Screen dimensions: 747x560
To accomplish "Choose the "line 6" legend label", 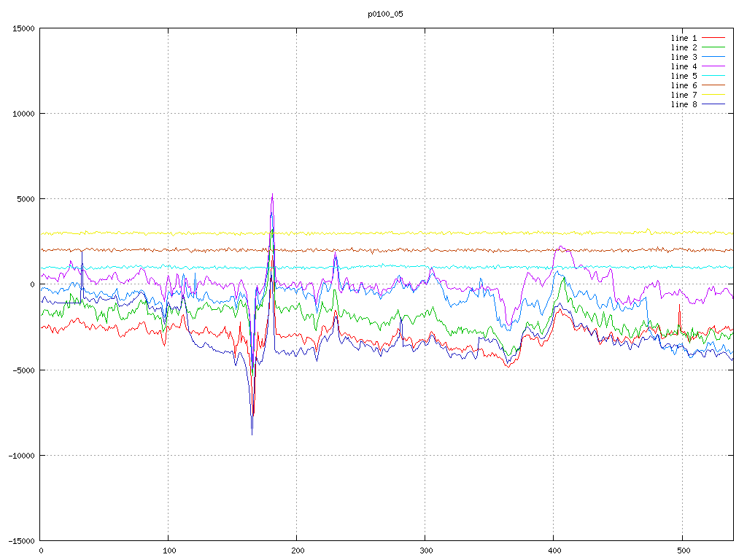I will pos(684,85).
